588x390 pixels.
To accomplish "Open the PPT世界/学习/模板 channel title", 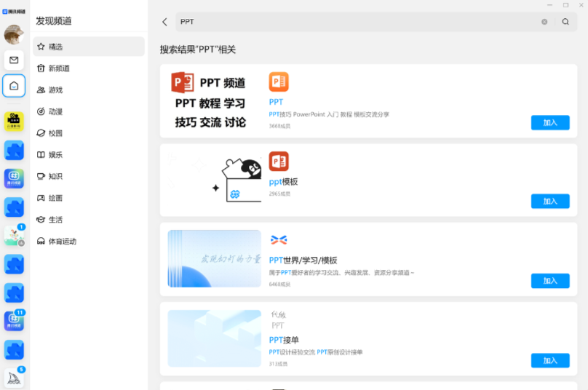I will (x=303, y=260).
